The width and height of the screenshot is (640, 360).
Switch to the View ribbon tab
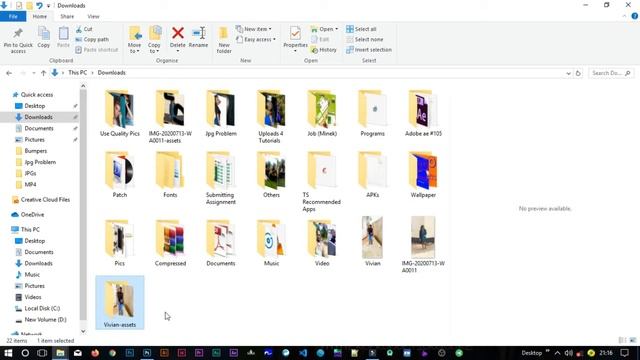[93, 16]
